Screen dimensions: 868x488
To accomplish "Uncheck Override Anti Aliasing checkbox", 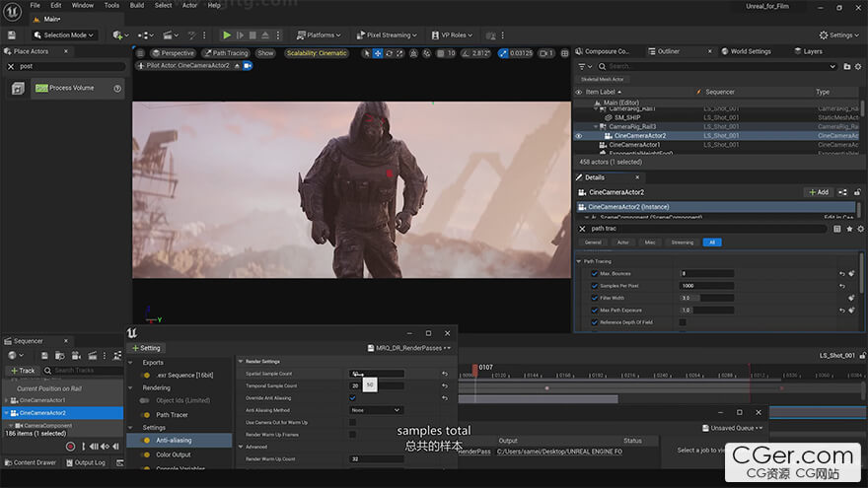I will 353,397.
